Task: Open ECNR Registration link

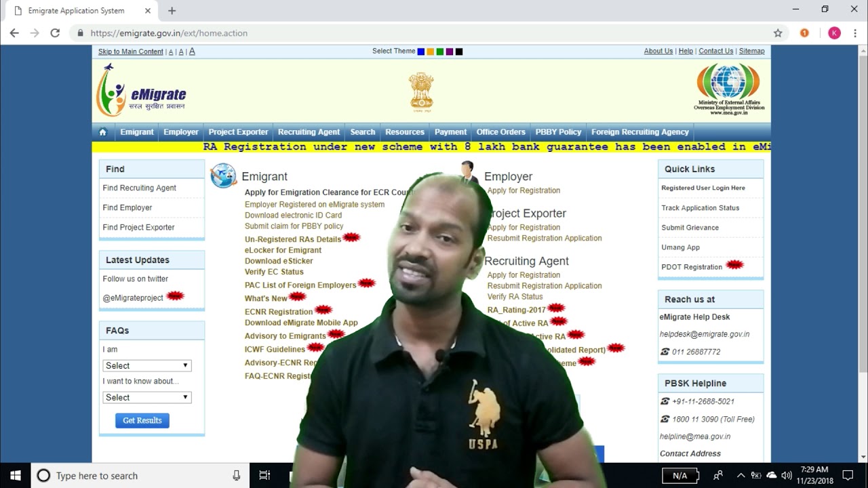Action: pyautogui.click(x=279, y=312)
